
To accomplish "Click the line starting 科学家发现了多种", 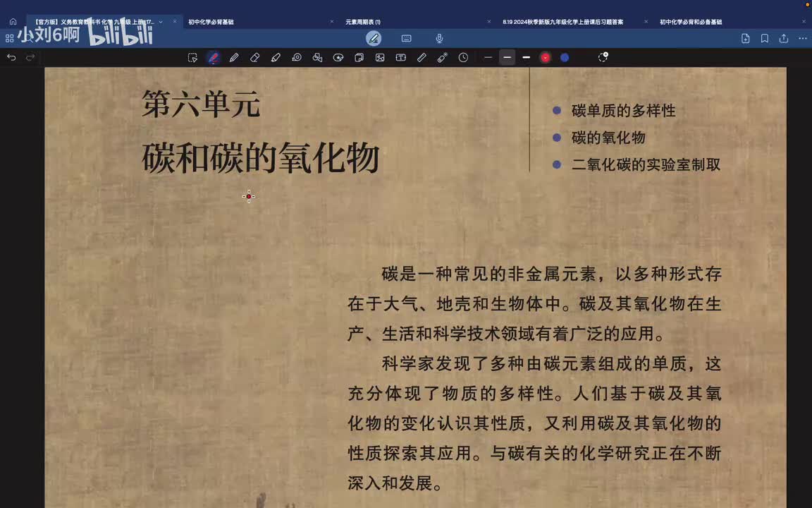I will 551,363.
